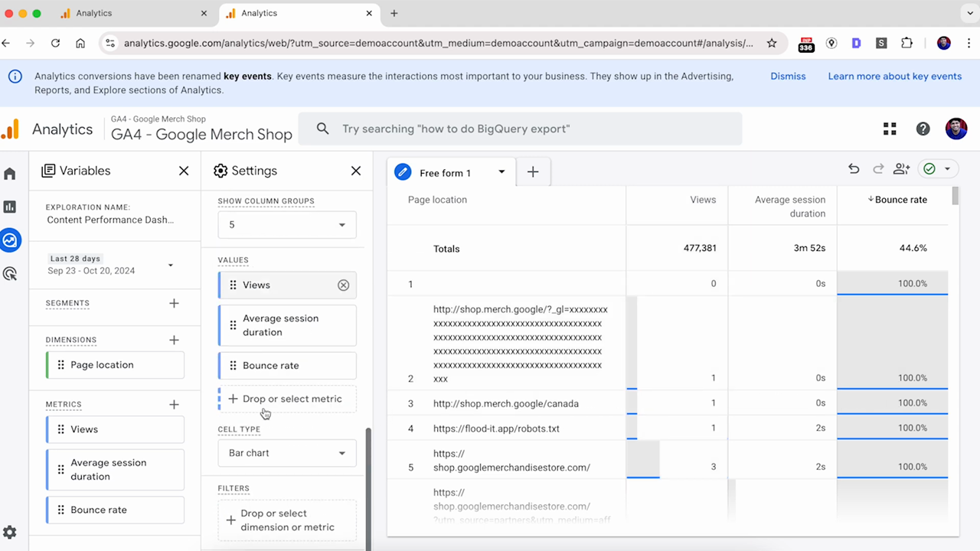
Task: Add a new metric with the plus icon
Action: tap(174, 404)
